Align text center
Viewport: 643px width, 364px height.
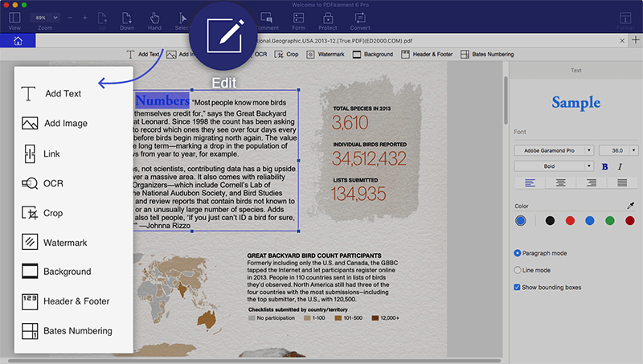pos(560,183)
